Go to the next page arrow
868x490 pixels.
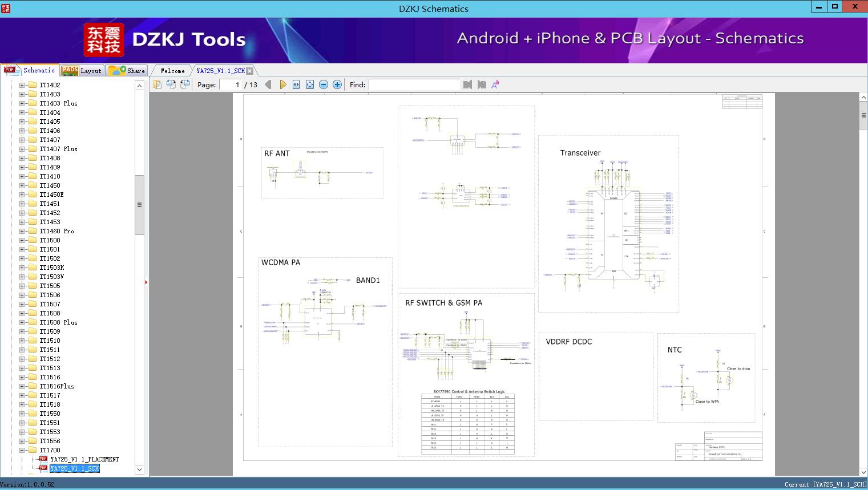point(282,84)
